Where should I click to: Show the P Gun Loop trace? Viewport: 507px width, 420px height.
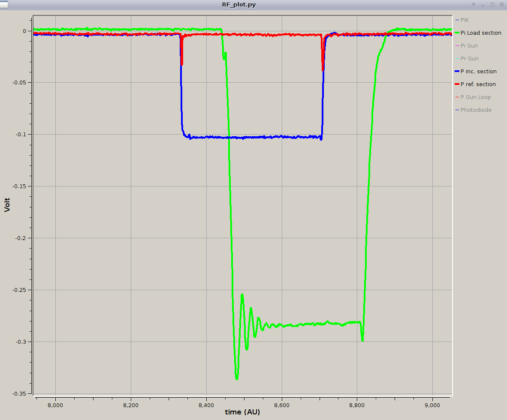(x=475, y=97)
